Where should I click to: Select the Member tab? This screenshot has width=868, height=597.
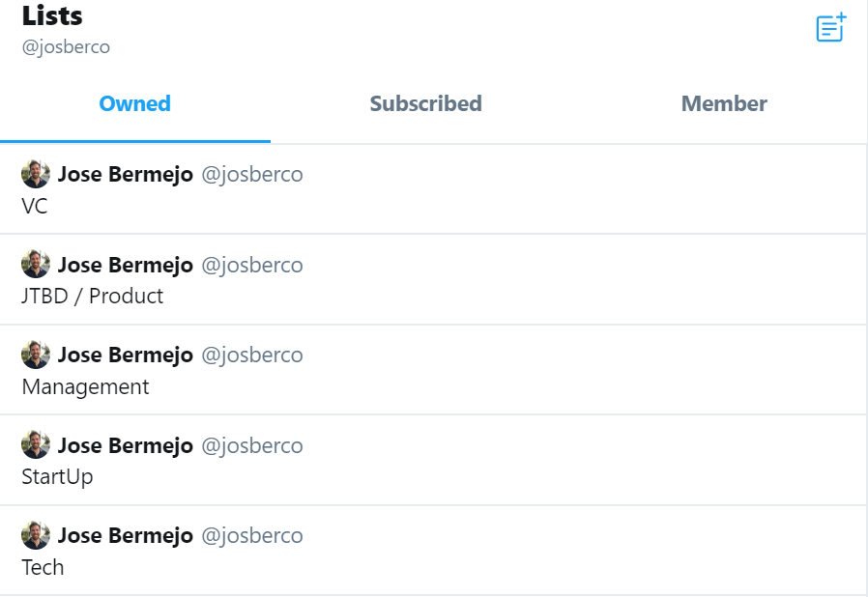tap(724, 104)
